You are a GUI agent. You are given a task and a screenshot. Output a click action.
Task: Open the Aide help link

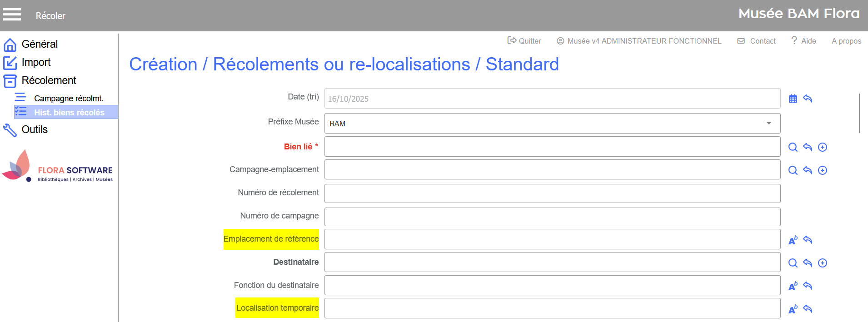click(x=803, y=41)
